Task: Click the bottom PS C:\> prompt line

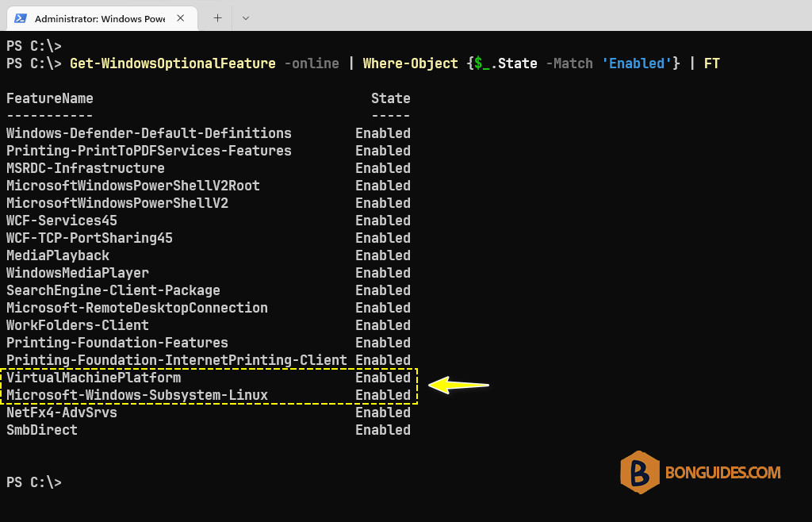Action: [x=33, y=482]
